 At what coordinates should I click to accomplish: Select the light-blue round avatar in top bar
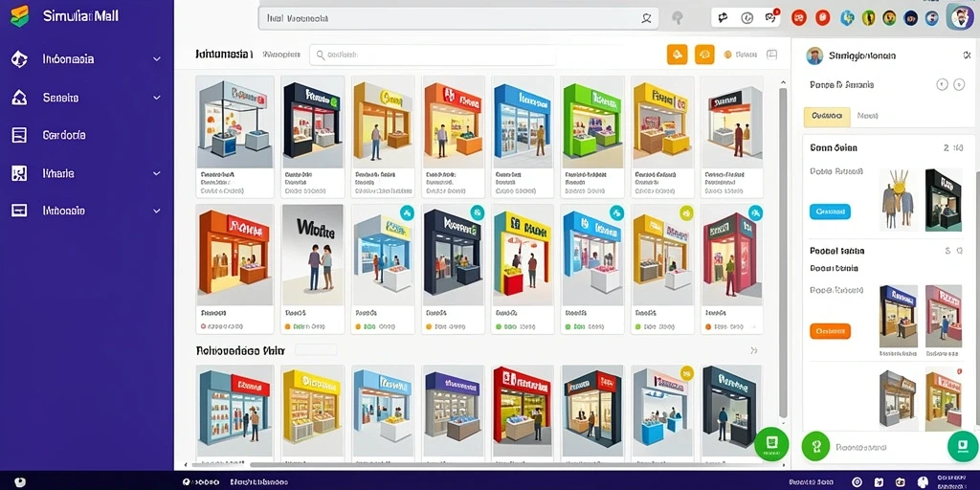(847, 17)
